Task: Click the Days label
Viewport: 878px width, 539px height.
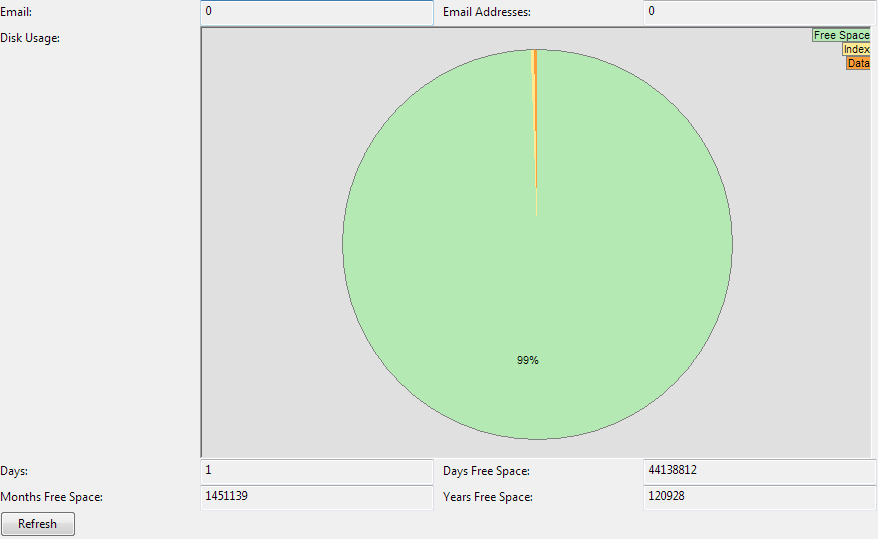Action: (15, 471)
